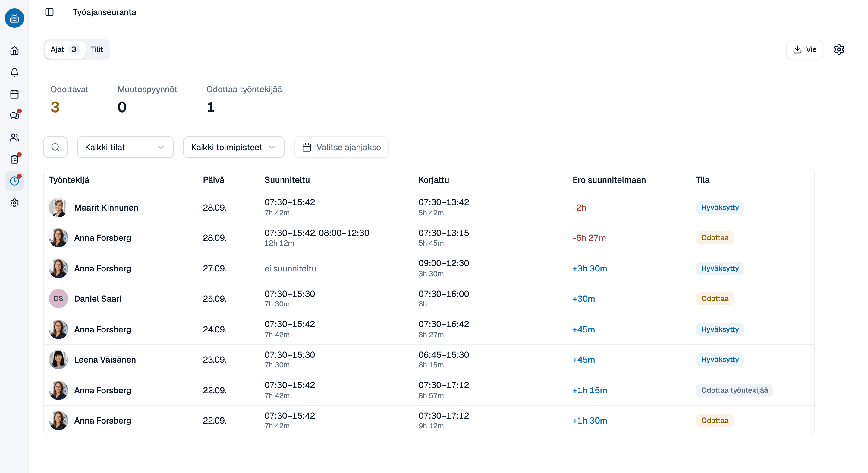Viewport: 868px width, 473px height.
Task: Open the Valitse ajanjakso date picker
Action: 341,147
